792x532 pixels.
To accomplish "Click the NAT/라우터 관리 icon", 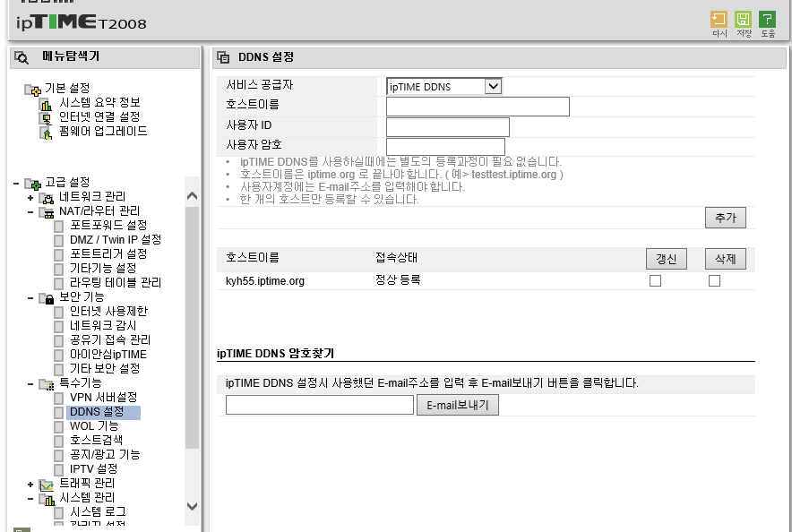I will point(47,212).
